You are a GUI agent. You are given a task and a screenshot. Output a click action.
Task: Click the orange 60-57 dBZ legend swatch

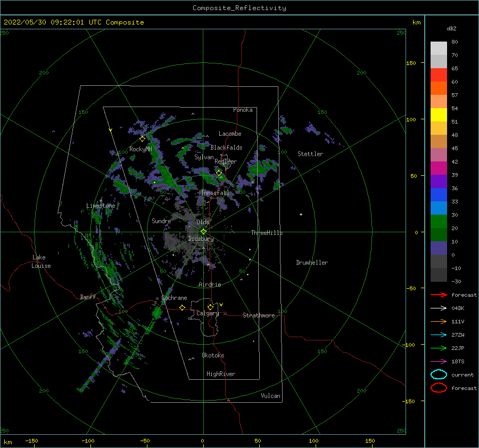(x=439, y=88)
